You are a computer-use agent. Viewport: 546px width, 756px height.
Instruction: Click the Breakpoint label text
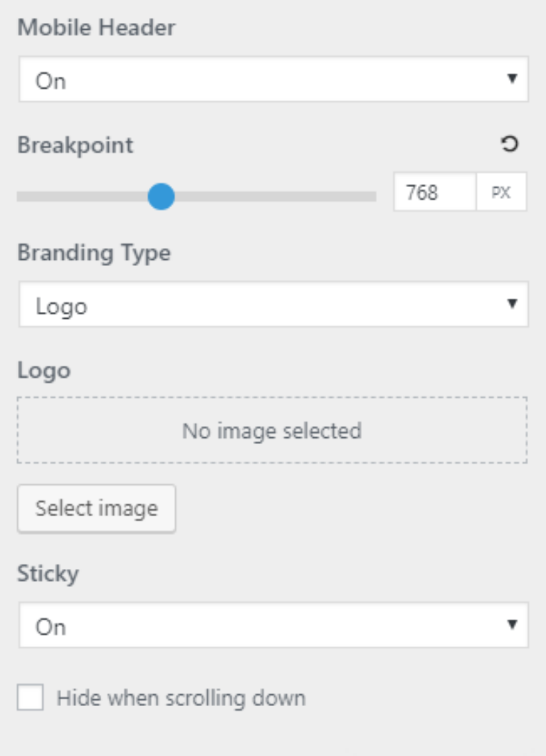[x=75, y=145]
